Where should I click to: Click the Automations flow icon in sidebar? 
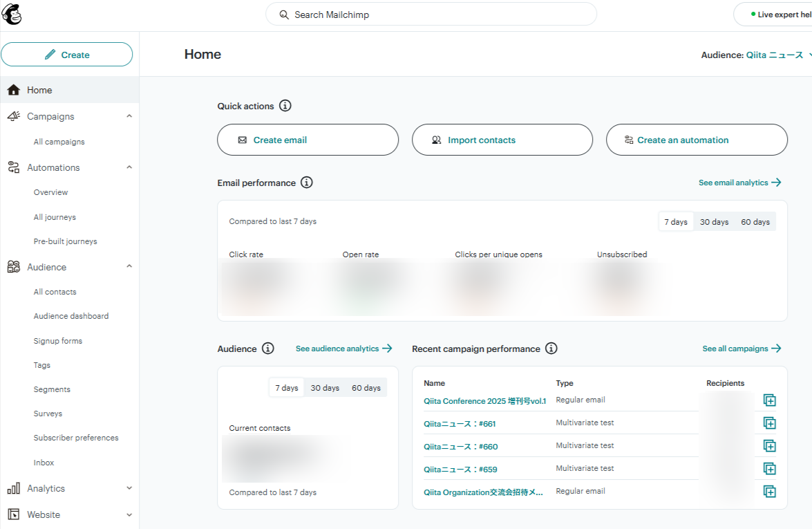(13, 167)
